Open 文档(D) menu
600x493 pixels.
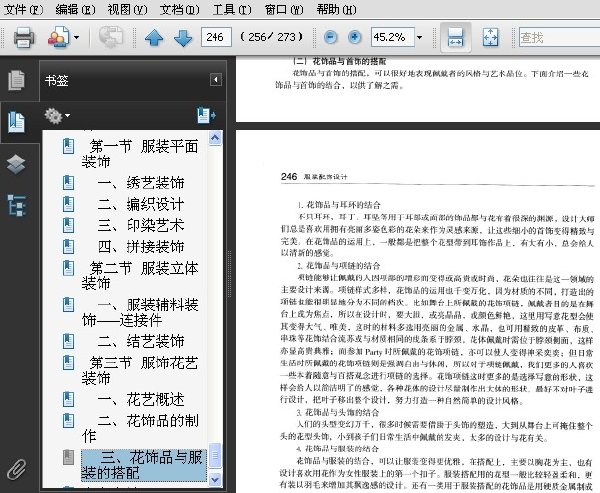179,9
